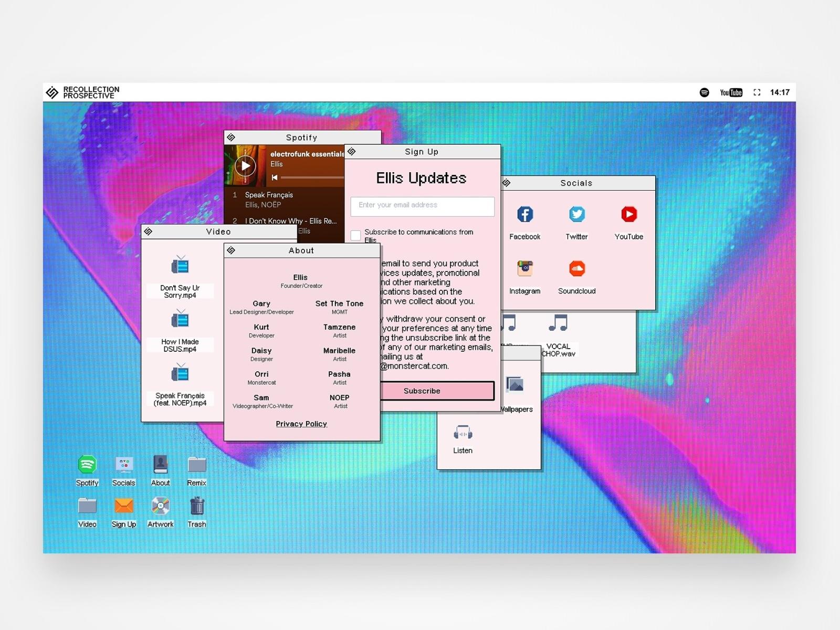The width and height of the screenshot is (840, 630).
Task: Click the Soundcloud icon in Socials
Action: tap(576, 269)
